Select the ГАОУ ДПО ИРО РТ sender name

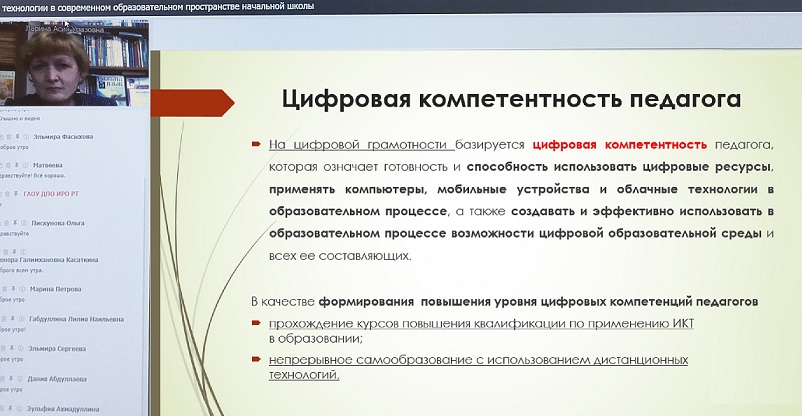[51, 194]
